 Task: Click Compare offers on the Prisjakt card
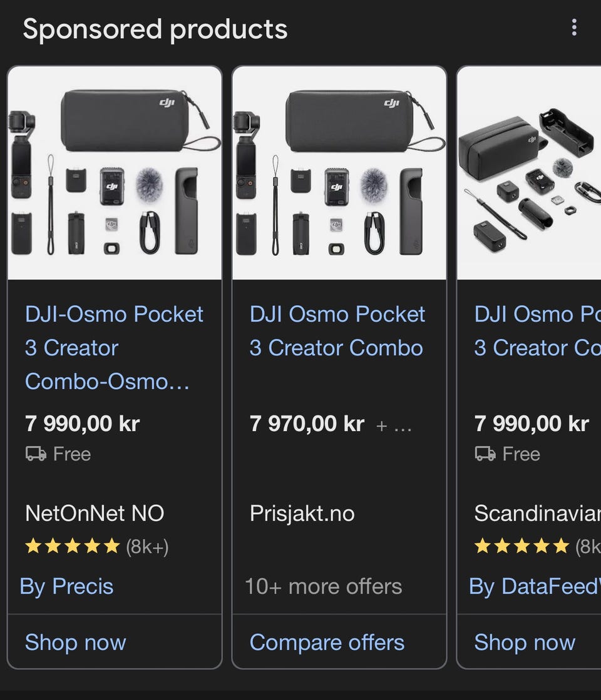(x=327, y=642)
